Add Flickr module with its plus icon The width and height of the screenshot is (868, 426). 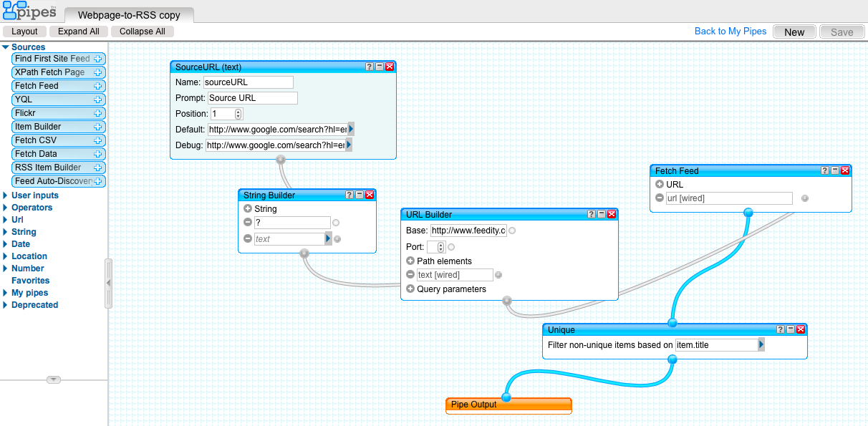98,113
